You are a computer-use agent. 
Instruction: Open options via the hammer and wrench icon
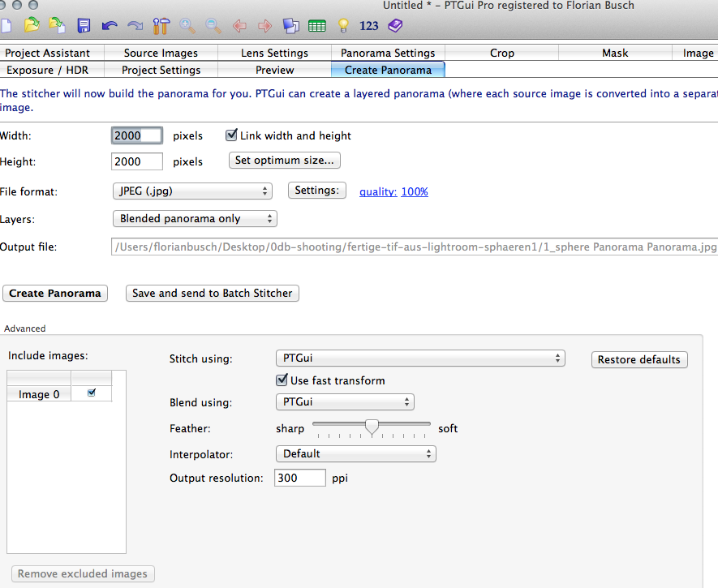click(x=161, y=25)
